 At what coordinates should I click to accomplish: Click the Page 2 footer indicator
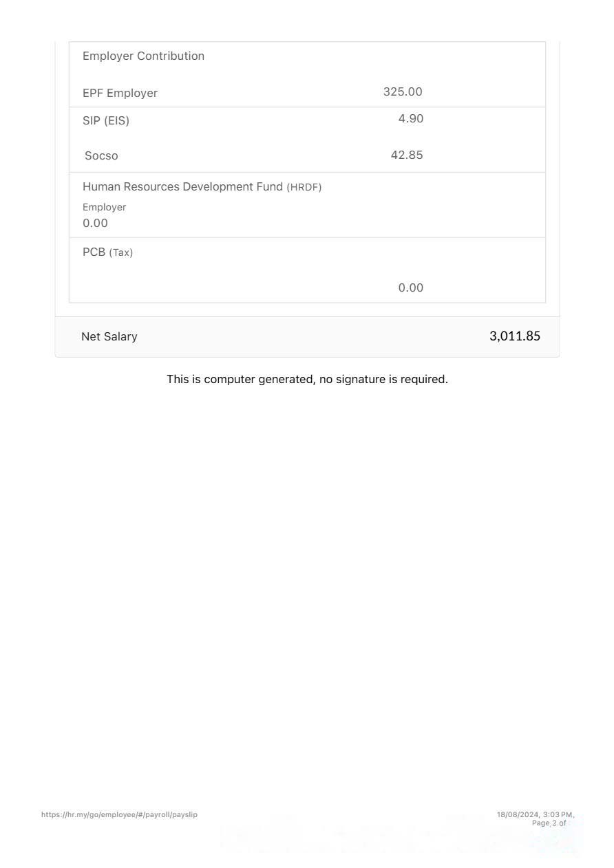549,823
